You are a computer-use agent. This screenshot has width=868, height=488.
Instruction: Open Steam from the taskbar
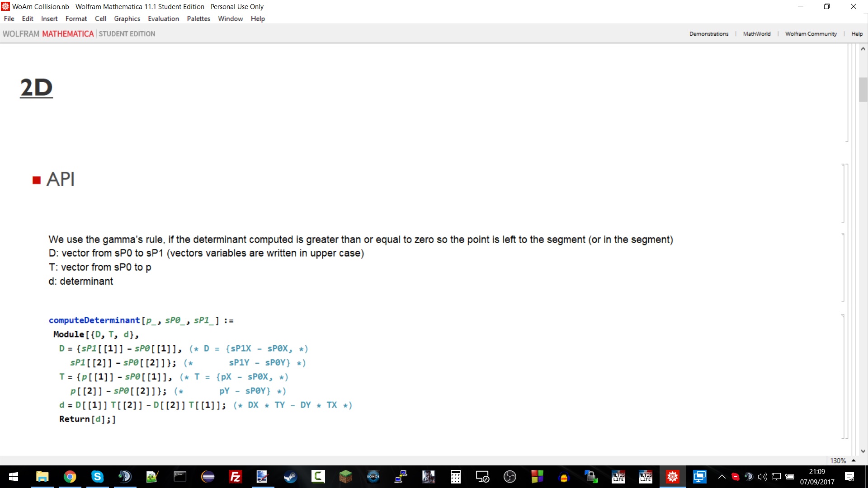pos(290,477)
